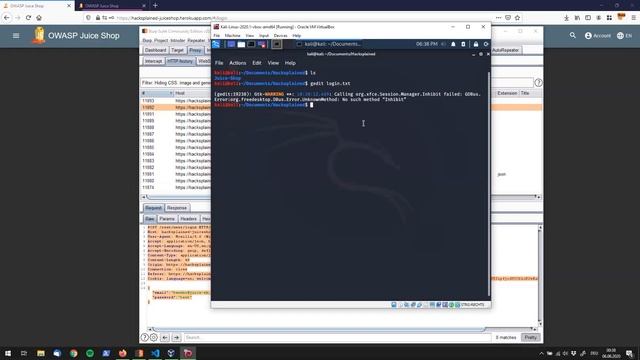Screen dimensions: 640x360
Task: Go back one page in Firefox
Action: [x=7, y=18]
